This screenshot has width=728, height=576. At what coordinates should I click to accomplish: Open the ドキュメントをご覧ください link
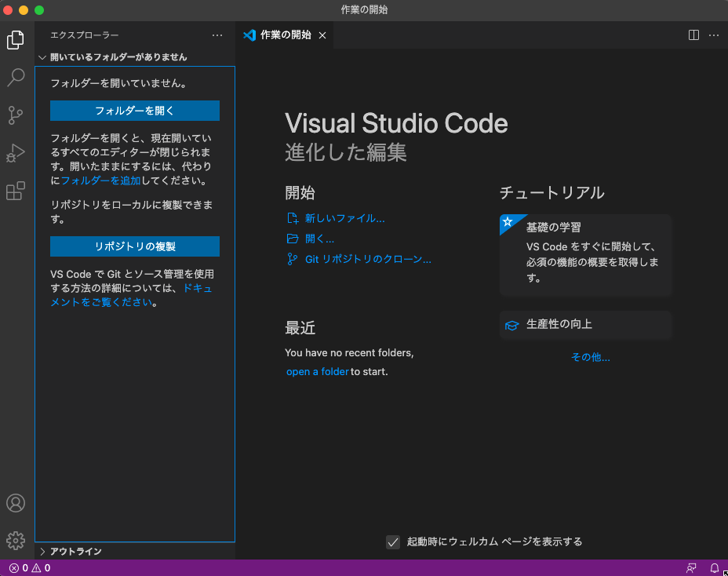[x=131, y=295]
